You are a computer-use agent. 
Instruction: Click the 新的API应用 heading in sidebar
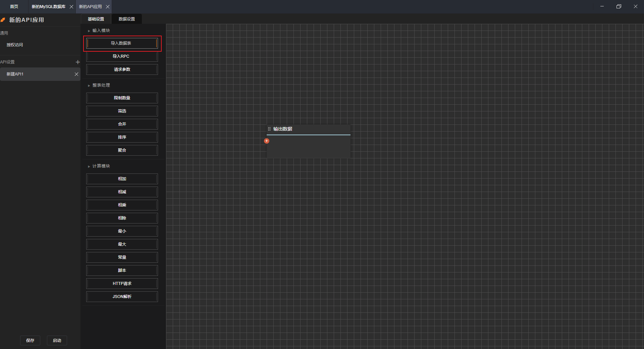(x=26, y=20)
